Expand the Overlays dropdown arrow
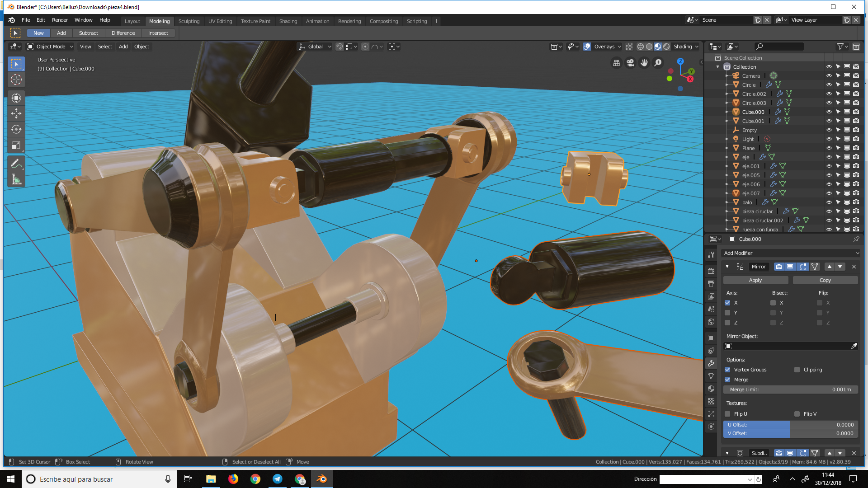Image resolution: width=868 pixels, height=488 pixels. pos(619,47)
